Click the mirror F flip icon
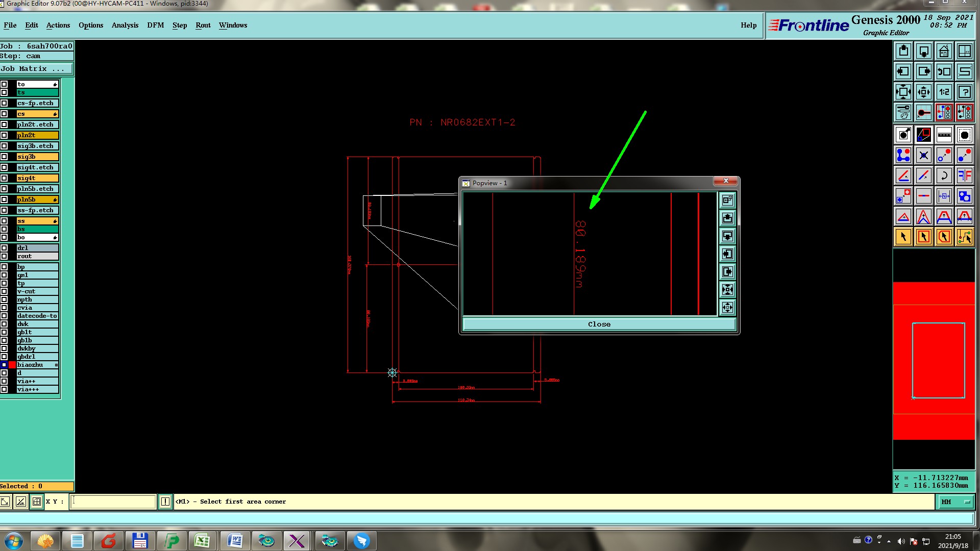The width and height of the screenshot is (980, 551). (x=964, y=176)
